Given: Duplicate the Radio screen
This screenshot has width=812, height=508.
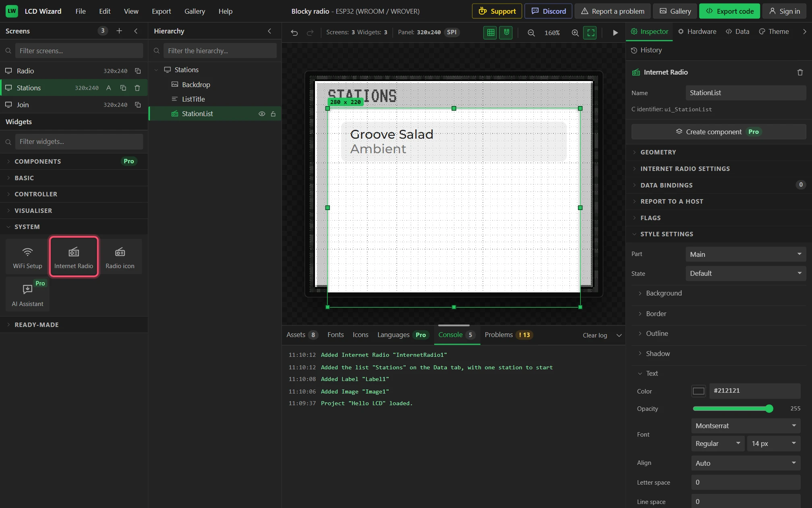Looking at the screenshot, I should [x=138, y=71].
